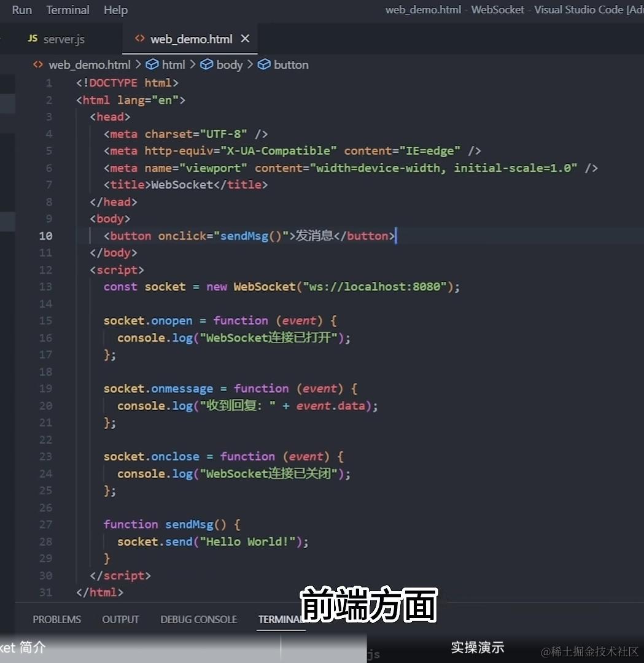This screenshot has width=644, height=663.
Task: Click the button symbol cube icon in breadcrumb
Action: pos(264,64)
